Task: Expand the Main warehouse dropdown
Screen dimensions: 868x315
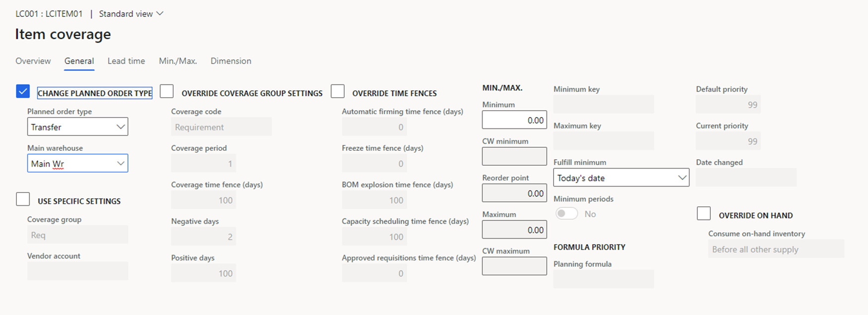Action: [77, 164]
